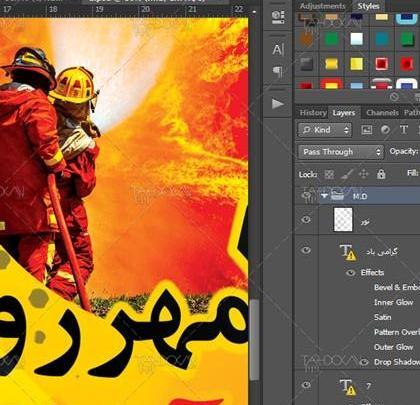Viewport: 420px width, 405px height.
Task: Apply the solid red style swatch
Action: coord(407,64)
